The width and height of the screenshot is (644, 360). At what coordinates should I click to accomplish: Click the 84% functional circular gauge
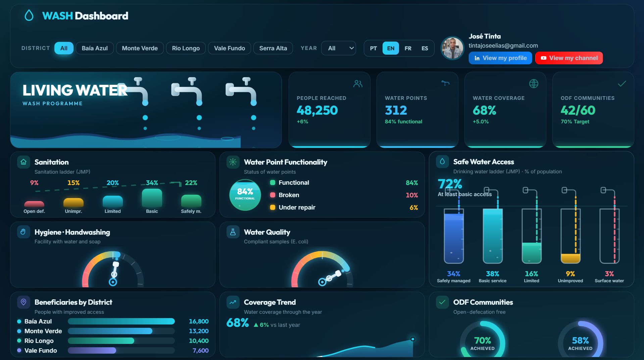click(245, 195)
